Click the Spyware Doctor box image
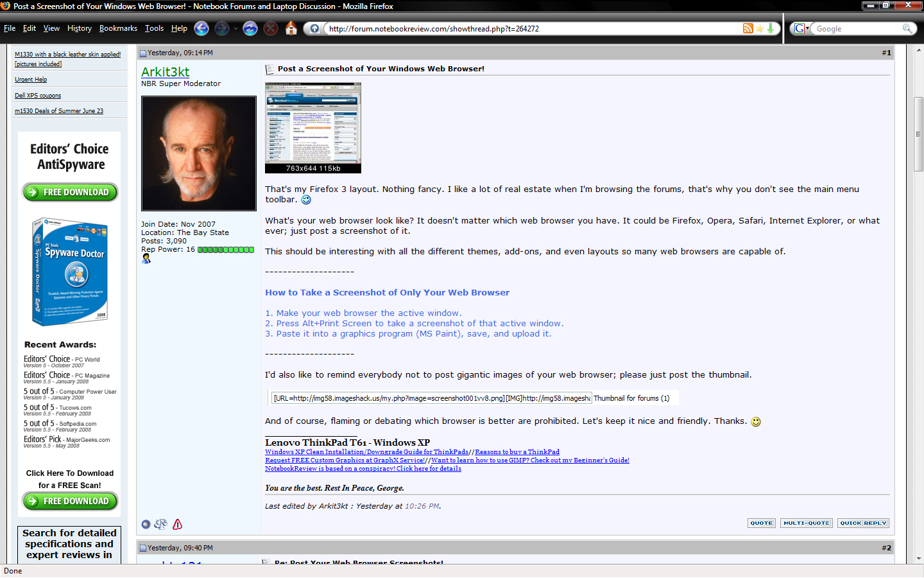The width and height of the screenshot is (924, 578). [70, 272]
